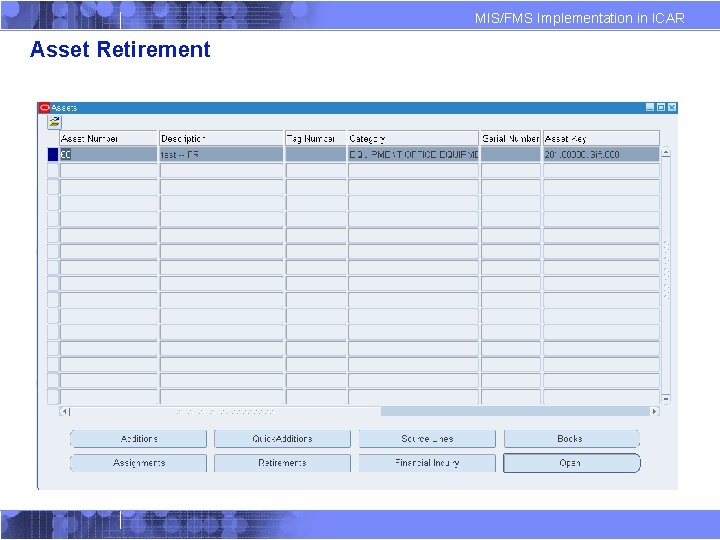This screenshot has width=720, height=540.
Task: Click the Open button
Action: coord(572,463)
